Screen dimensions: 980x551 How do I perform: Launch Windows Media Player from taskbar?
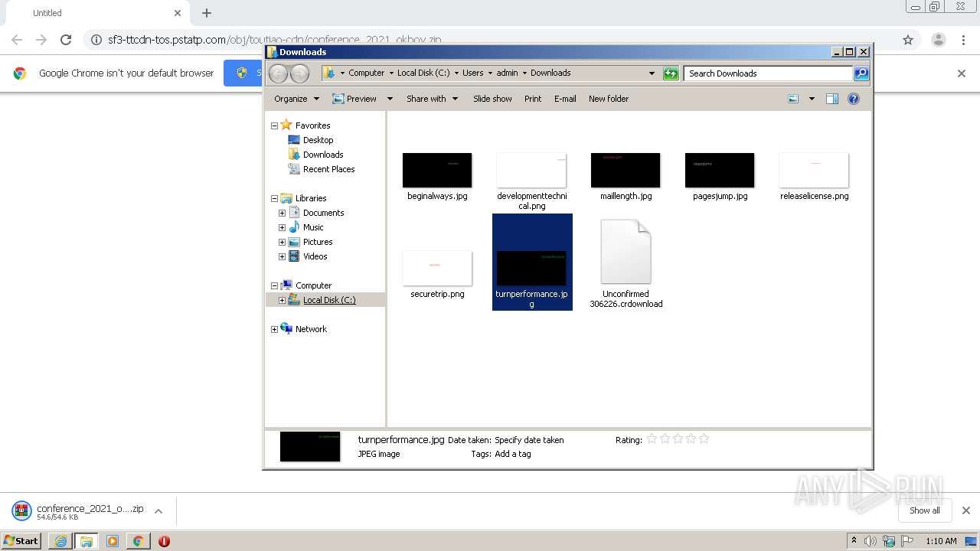tap(113, 541)
